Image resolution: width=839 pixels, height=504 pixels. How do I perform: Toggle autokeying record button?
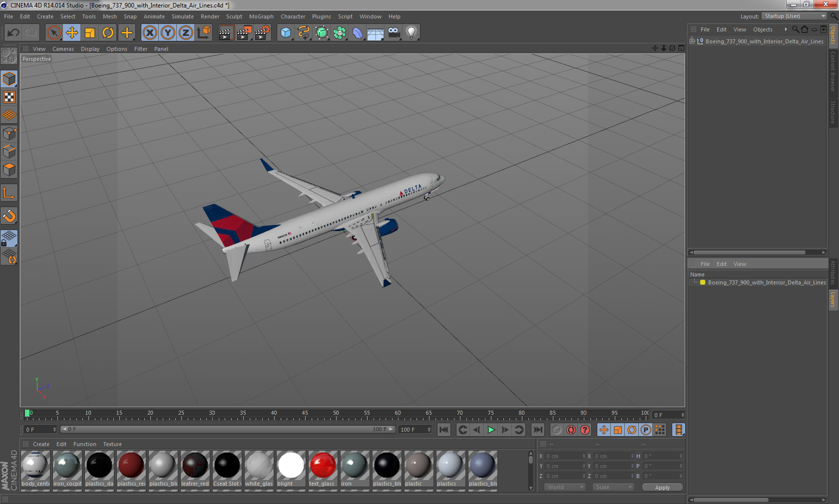pyautogui.click(x=571, y=430)
